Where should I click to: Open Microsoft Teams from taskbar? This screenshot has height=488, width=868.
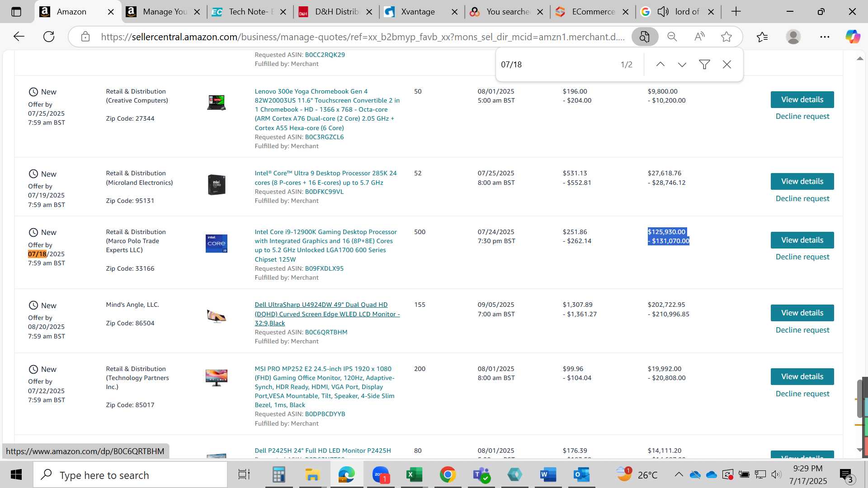point(481,475)
